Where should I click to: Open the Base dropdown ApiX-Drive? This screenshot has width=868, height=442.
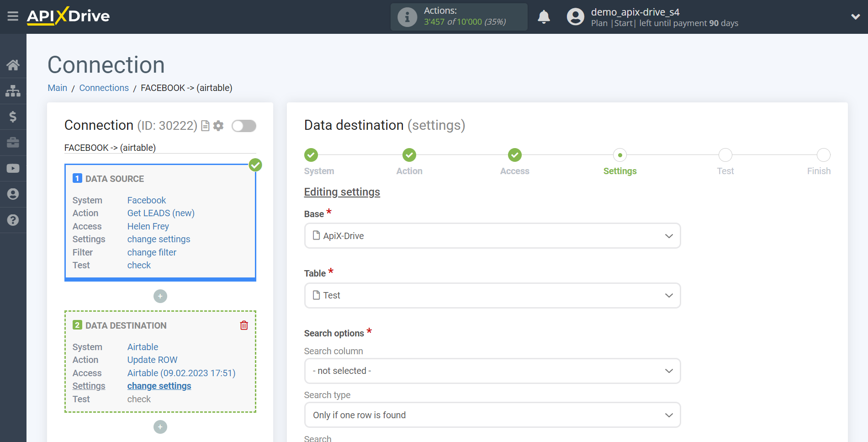click(492, 236)
